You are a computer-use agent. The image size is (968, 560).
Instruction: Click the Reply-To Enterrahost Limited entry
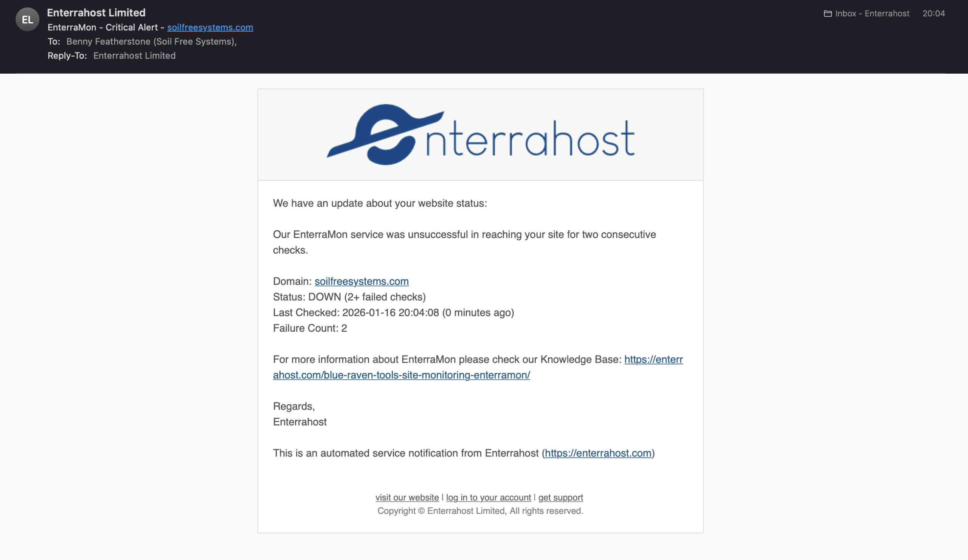pos(135,55)
